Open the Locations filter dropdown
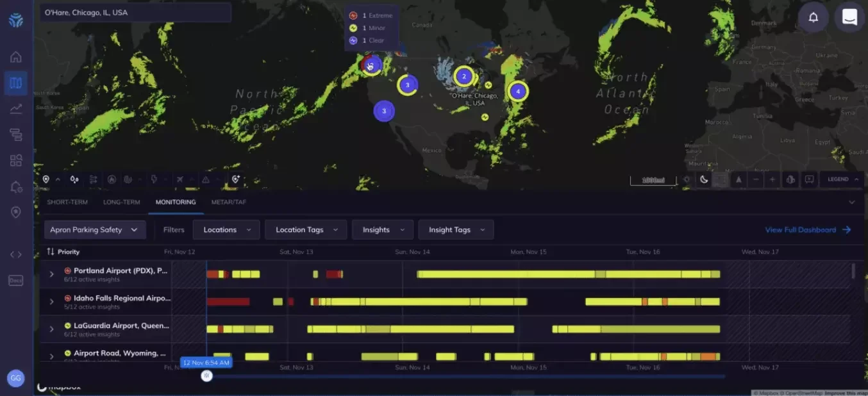The width and height of the screenshot is (868, 396). (226, 229)
